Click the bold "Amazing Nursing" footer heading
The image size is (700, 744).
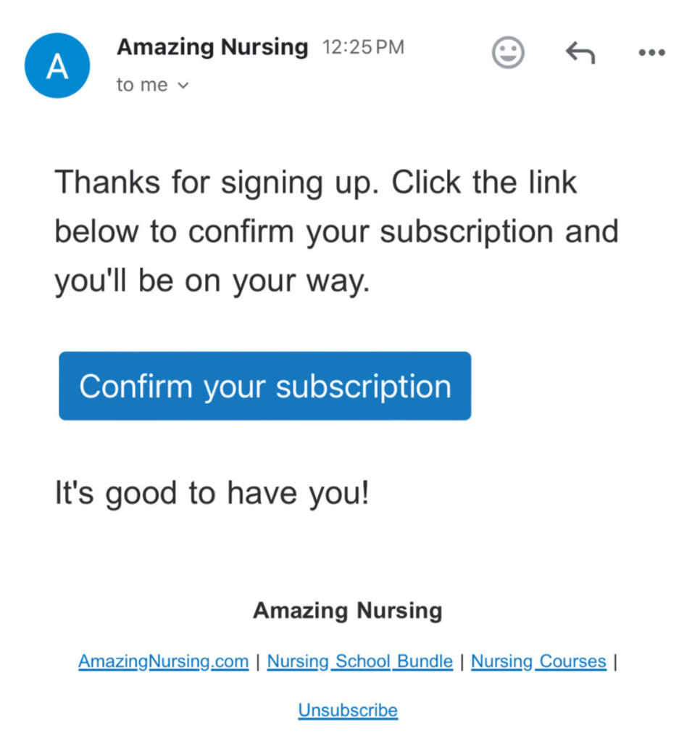347,611
